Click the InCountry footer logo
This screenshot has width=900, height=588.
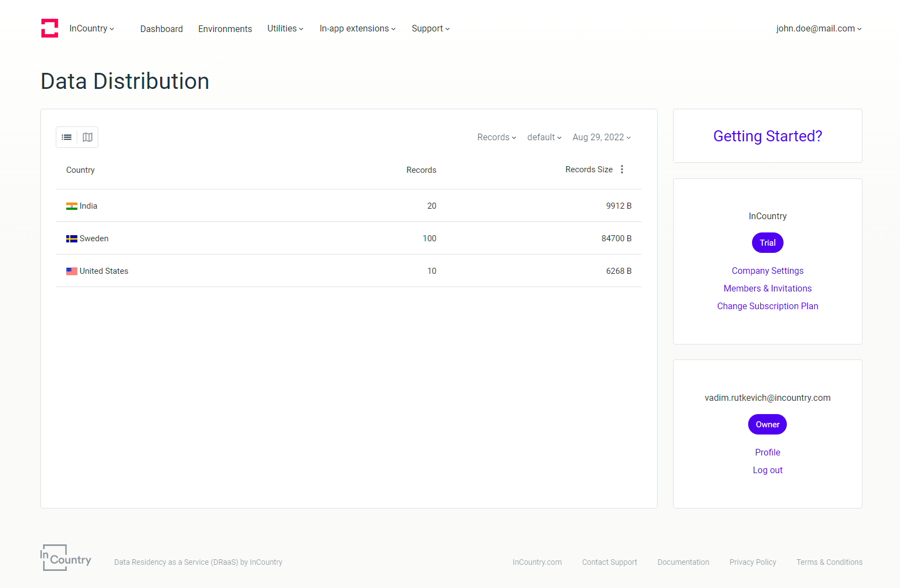(x=66, y=558)
